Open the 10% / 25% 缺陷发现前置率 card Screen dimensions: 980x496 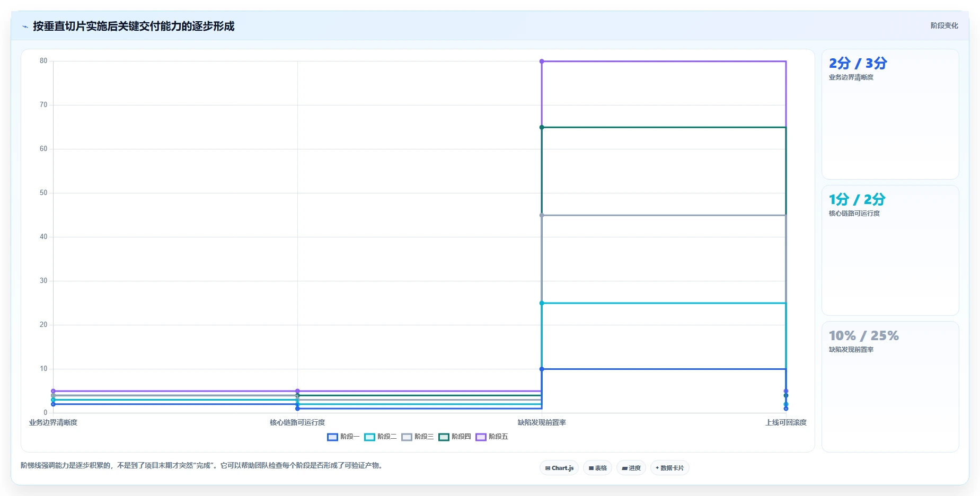[x=890, y=387]
